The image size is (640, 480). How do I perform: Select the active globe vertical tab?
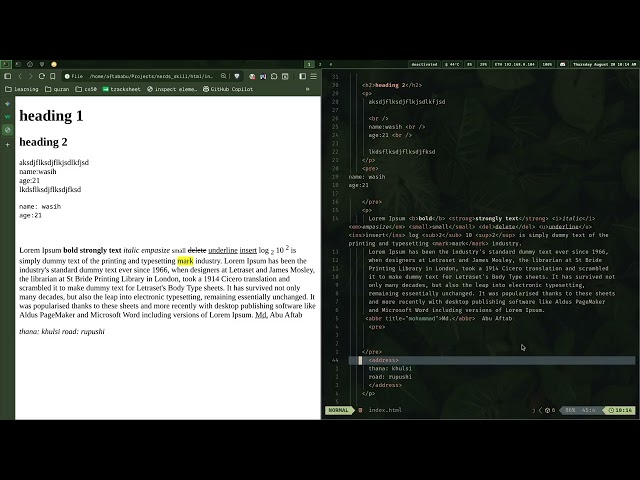tap(7, 130)
